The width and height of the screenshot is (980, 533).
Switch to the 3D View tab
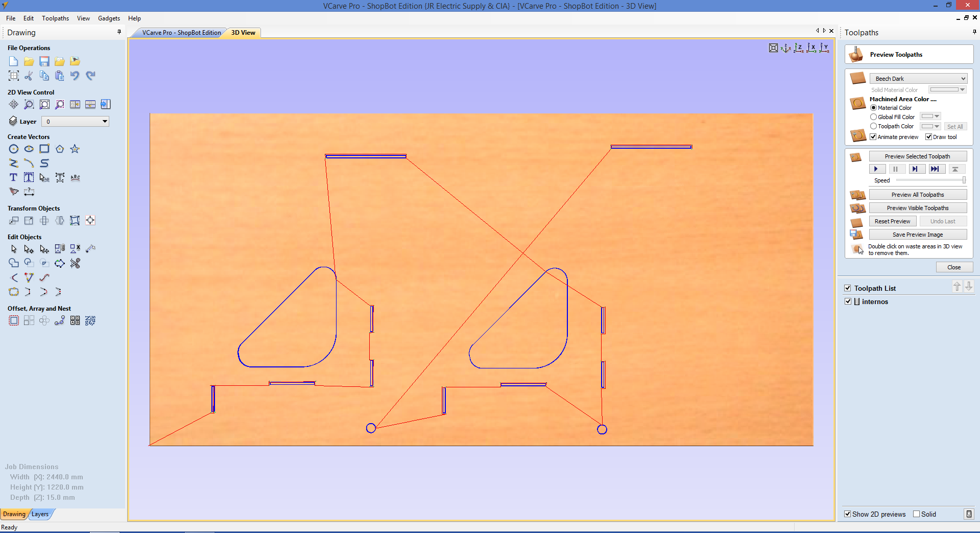[243, 33]
